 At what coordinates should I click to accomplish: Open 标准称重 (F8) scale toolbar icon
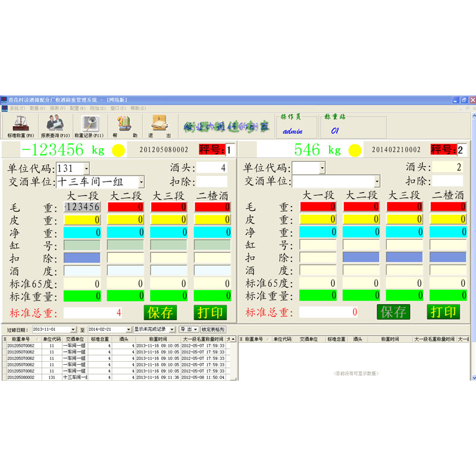[x=20, y=126]
